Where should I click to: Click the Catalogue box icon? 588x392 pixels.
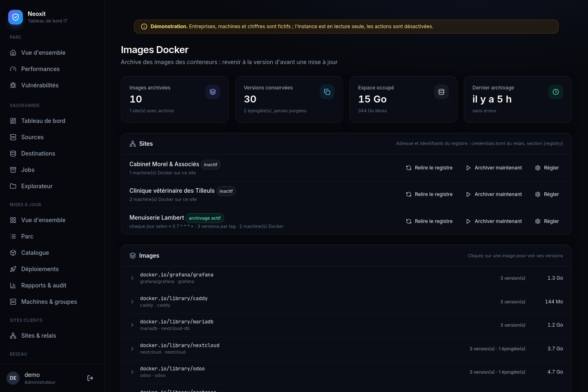click(13, 253)
